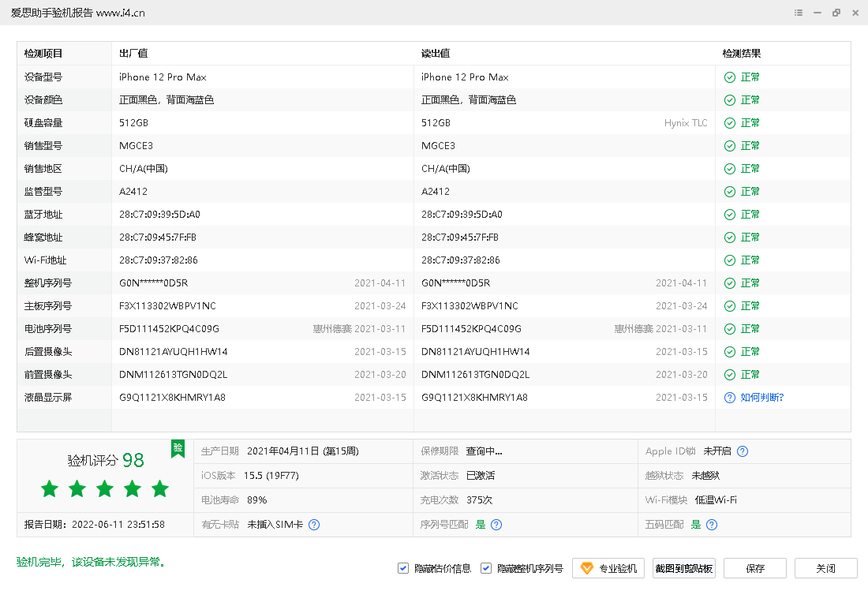
Task: Click the green check icon for 设备颜色
Action: coord(730,100)
